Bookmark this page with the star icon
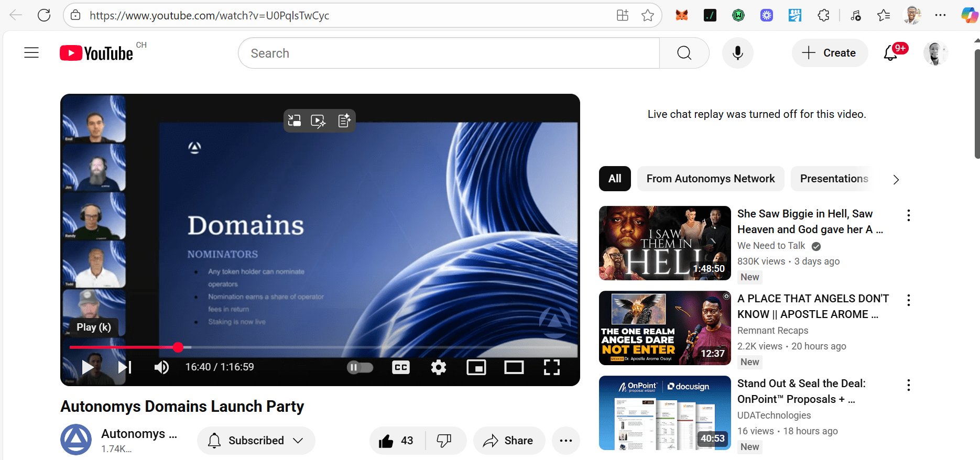This screenshot has width=980, height=460. tap(648, 15)
